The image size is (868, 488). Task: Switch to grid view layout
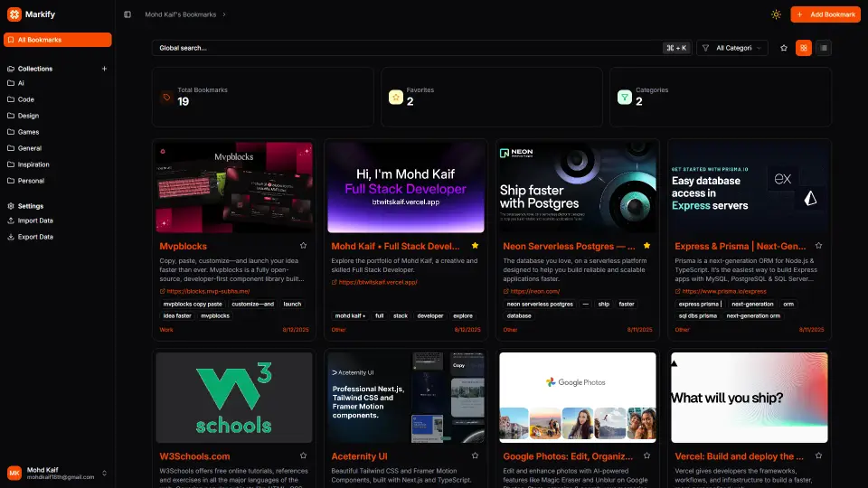click(x=803, y=48)
